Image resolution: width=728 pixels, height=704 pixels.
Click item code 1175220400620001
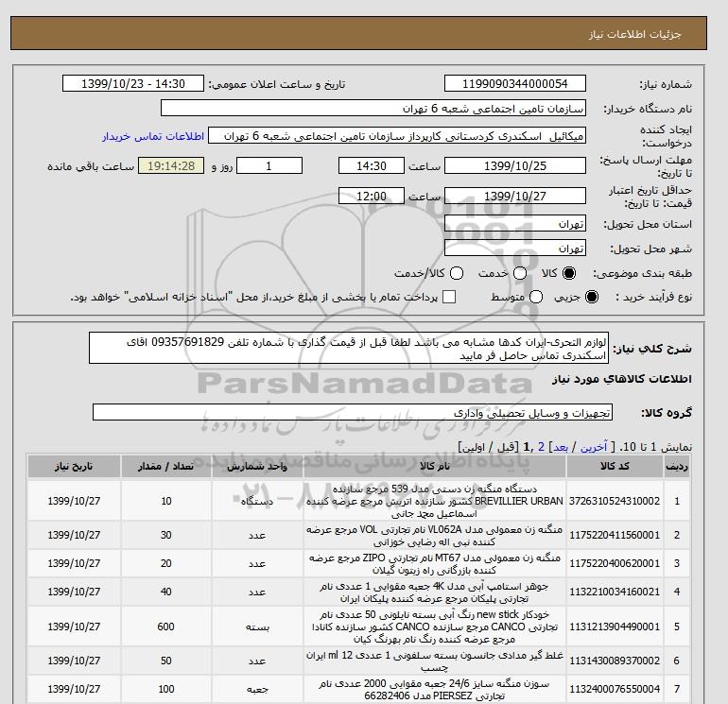615,563
